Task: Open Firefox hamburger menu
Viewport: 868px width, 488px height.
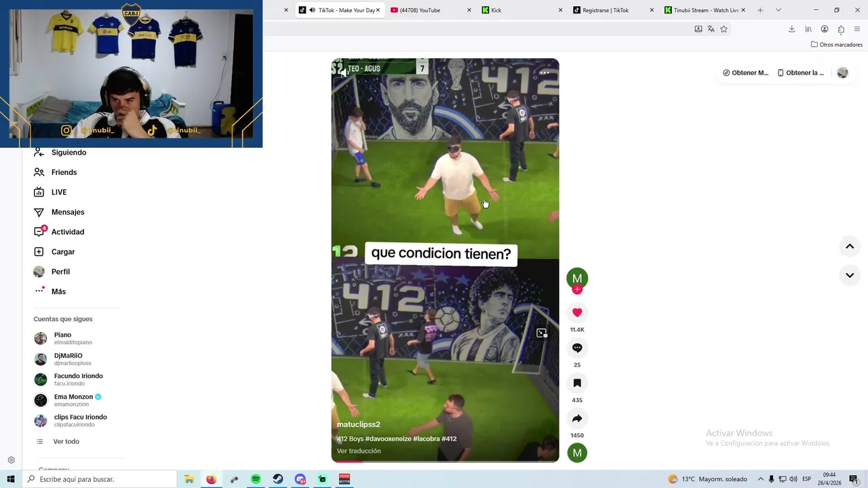Action: point(857,29)
